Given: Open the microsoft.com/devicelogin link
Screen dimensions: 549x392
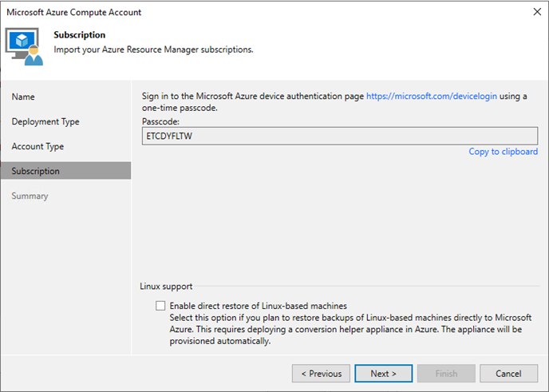Looking at the screenshot, I should pos(432,96).
